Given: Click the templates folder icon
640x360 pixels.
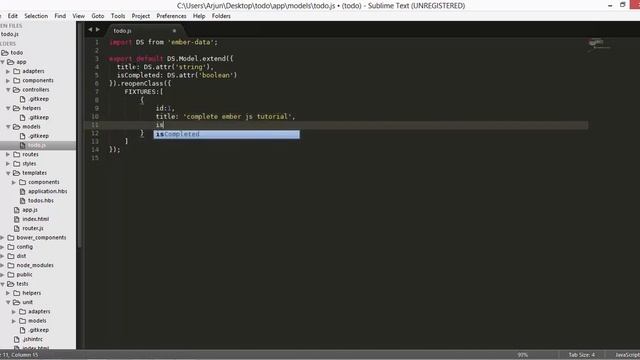Looking at the screenshot, I should (16, 173).
